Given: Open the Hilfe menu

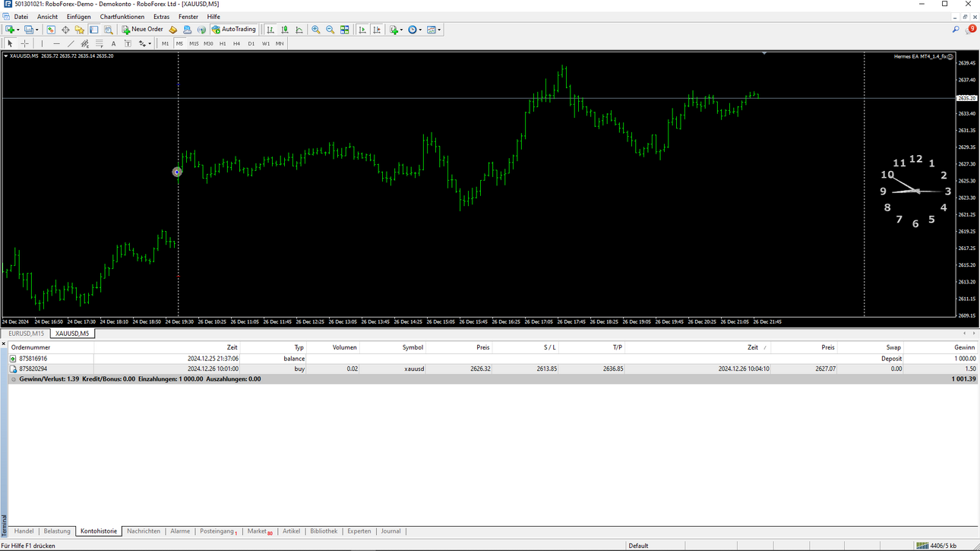Looking at the screenshot, I should (x=213, y=17).
